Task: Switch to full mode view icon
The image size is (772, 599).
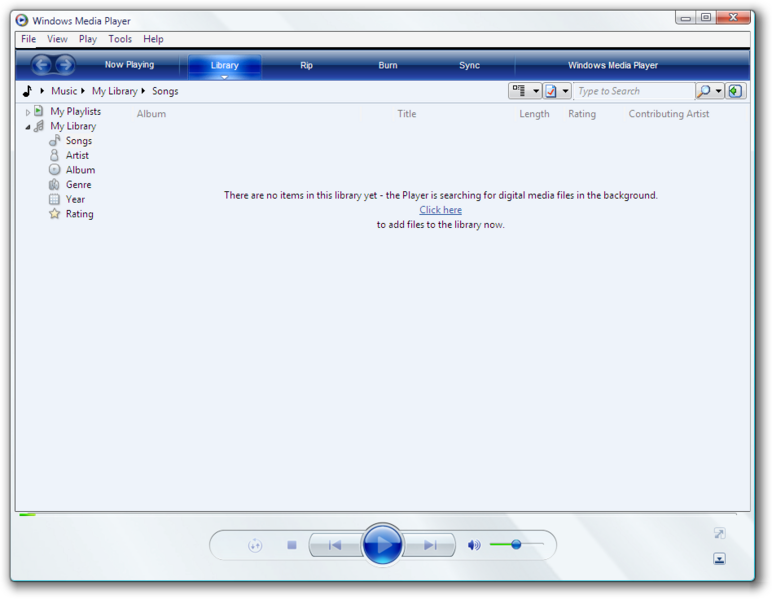Action: click(719, 534)
